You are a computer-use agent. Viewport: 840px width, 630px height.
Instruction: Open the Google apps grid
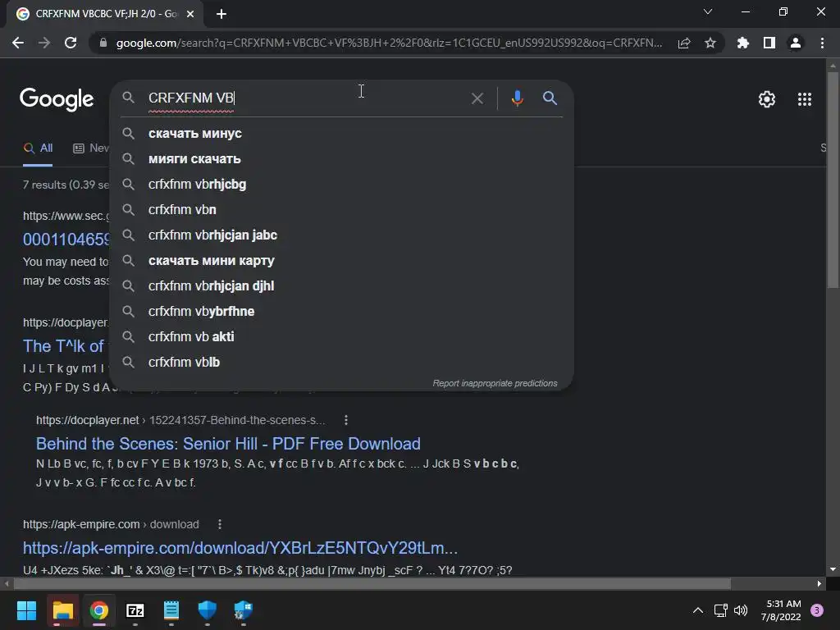[x=805, y=99]
